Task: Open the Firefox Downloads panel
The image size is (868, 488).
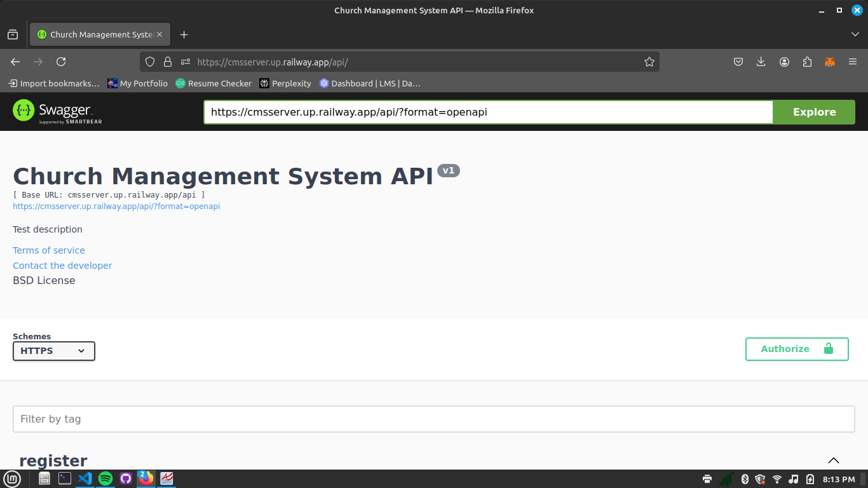Action: (761, 62)
